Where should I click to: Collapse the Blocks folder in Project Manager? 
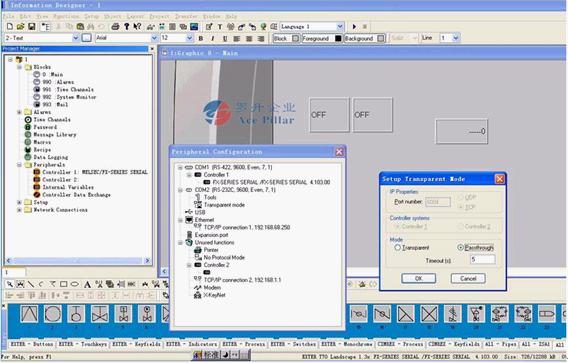coord(20,67)
